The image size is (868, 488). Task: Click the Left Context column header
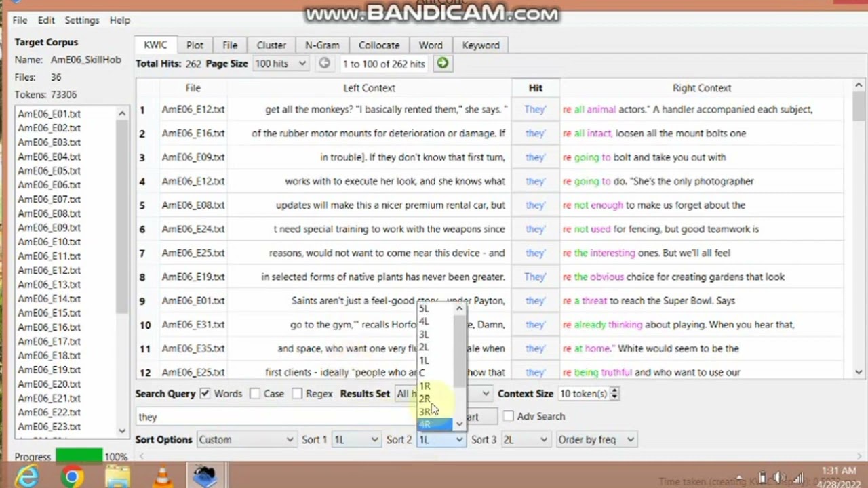coord(369,88)
